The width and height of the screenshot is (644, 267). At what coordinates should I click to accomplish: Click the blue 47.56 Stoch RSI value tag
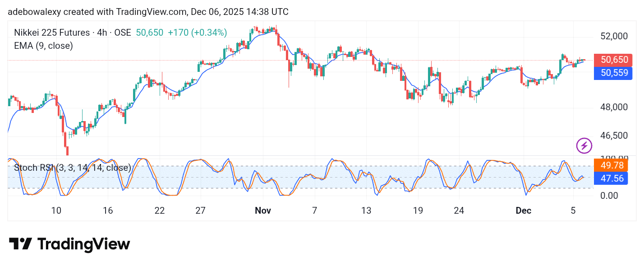611,178
